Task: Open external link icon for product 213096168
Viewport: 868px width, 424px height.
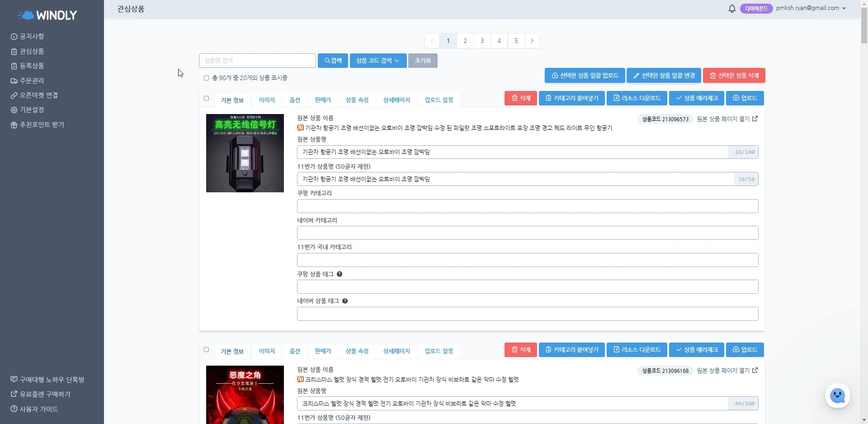Action: pyautogui.click(x=755, y=371)
